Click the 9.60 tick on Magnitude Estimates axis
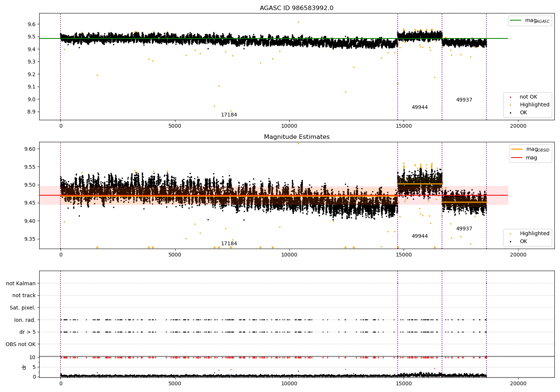Screen dimensions: 560x392 30,149
